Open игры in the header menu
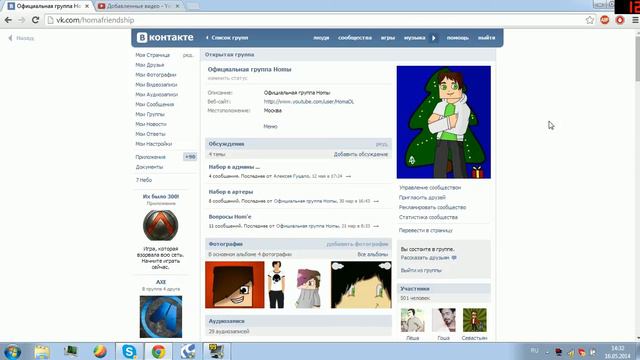Screen dimensions: 640x360 (388, 38)
